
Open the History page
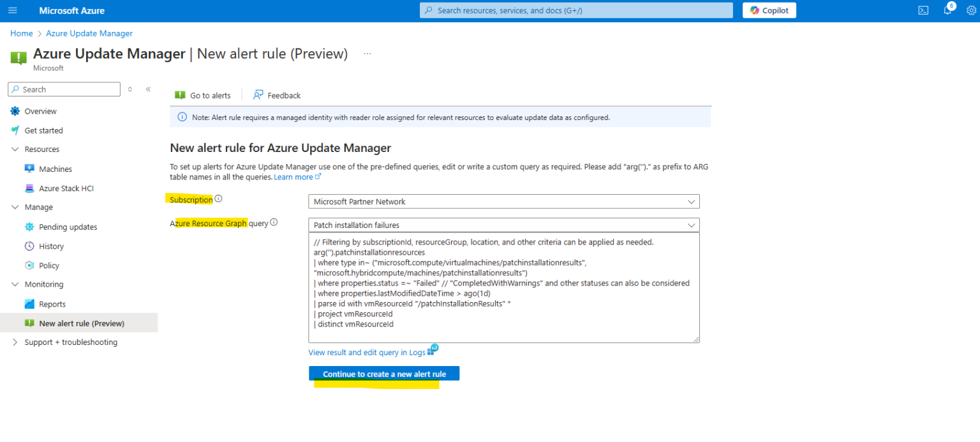[x=50, y=246]
